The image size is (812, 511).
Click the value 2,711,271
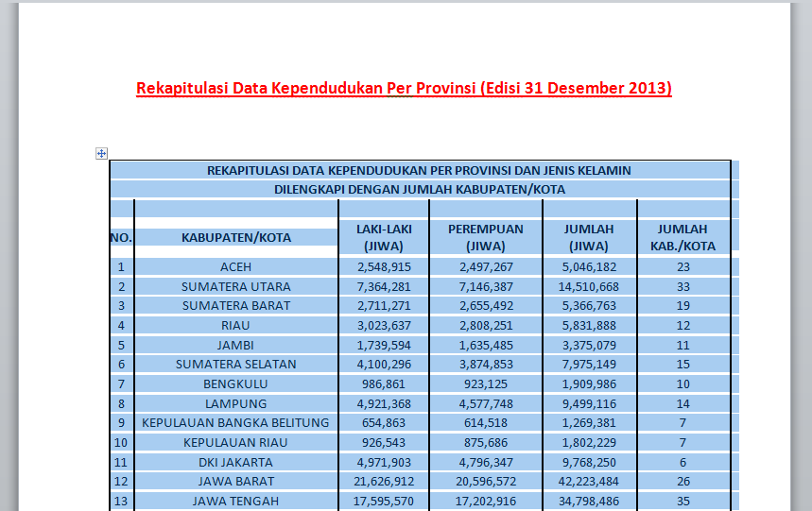pos(384,306)
